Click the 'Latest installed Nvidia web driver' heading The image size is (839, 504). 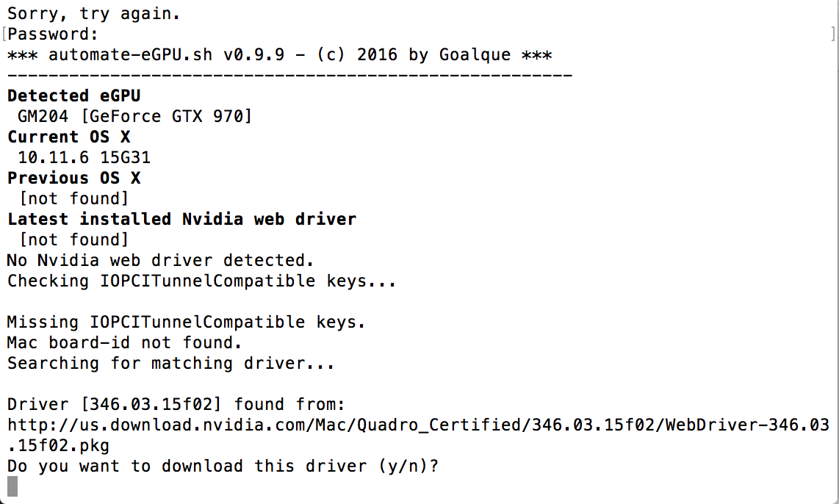click(x=182, y=220)
